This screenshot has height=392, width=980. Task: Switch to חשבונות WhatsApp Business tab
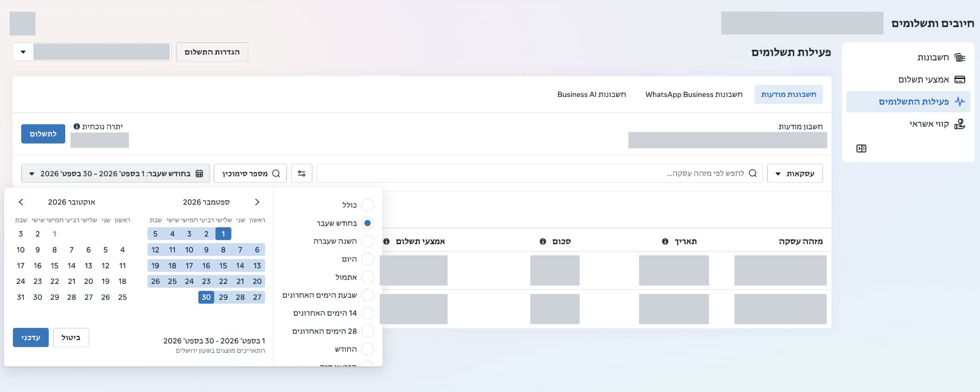(x=694, y=94)
